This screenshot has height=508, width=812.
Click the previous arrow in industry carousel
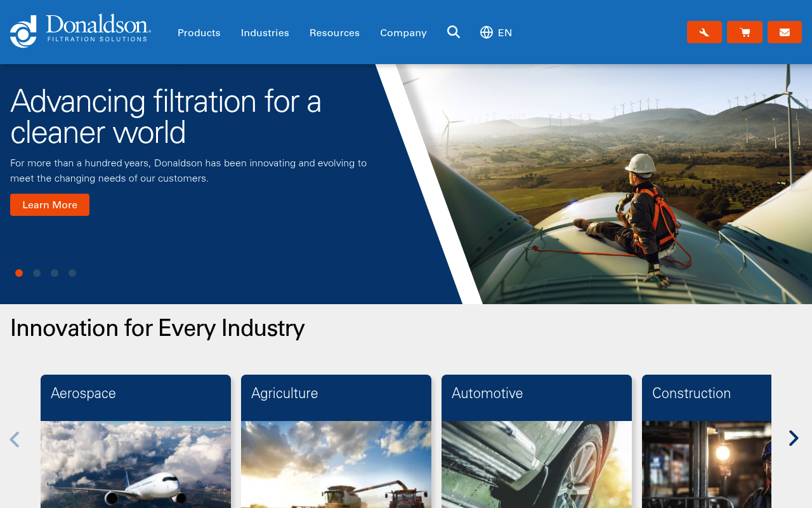[15, 439]
